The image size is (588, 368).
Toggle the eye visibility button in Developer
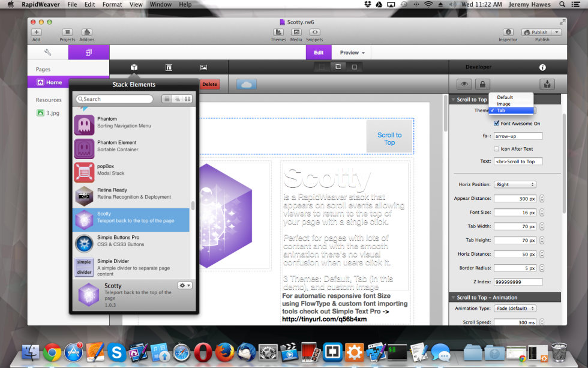(464, 84)
